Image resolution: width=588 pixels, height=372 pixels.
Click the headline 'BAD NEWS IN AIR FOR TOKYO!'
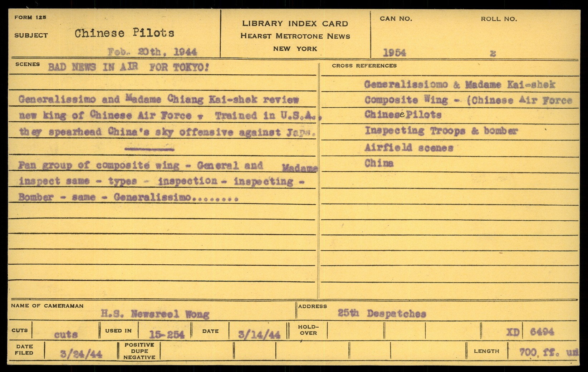point(128,67)
